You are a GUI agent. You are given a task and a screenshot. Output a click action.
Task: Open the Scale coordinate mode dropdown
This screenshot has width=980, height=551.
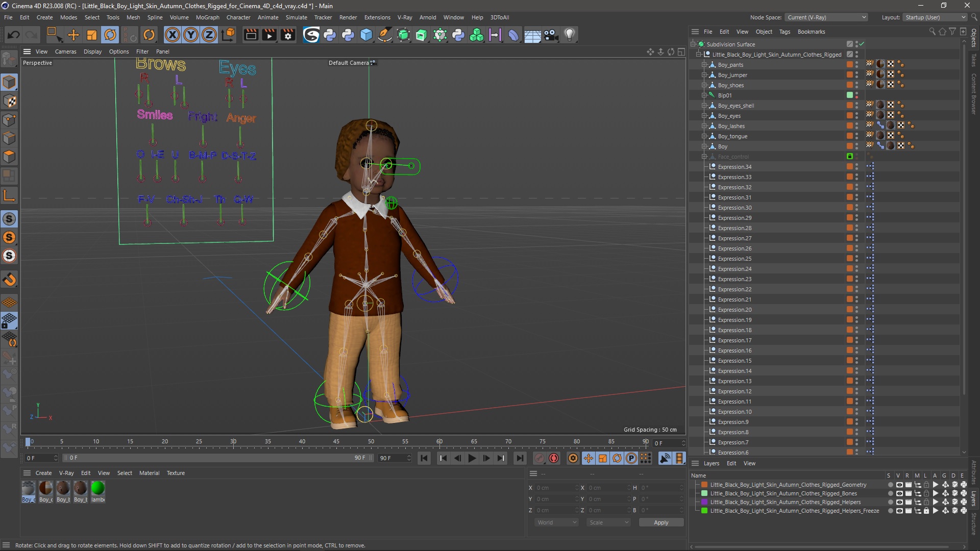609,522
